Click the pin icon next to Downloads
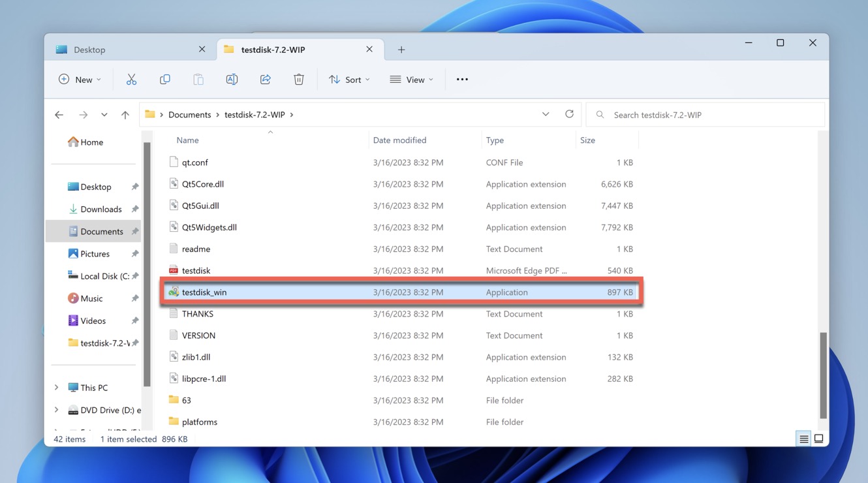This screenshot has height=483, width=868. [x=135, y=210]
